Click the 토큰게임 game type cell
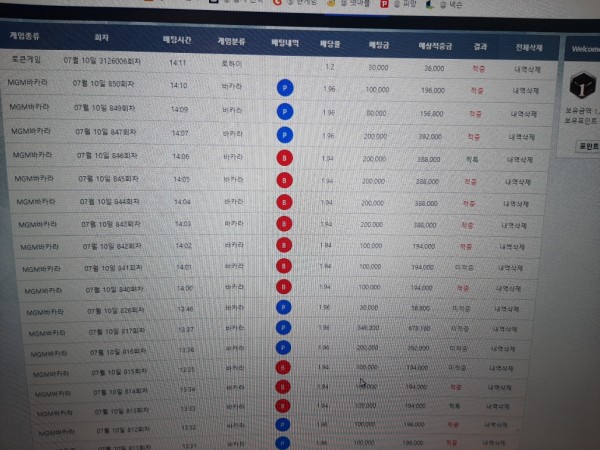This screenshot has width=600, height=450. click(26, 59)
